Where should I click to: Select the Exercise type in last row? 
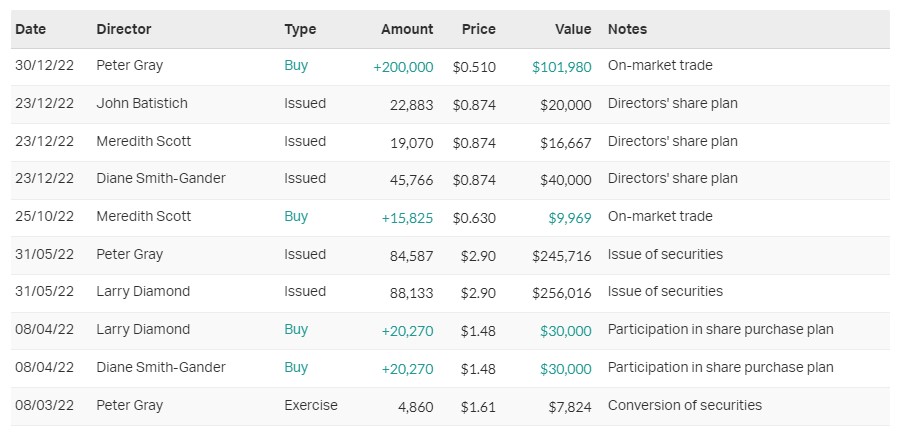point(311,405)
